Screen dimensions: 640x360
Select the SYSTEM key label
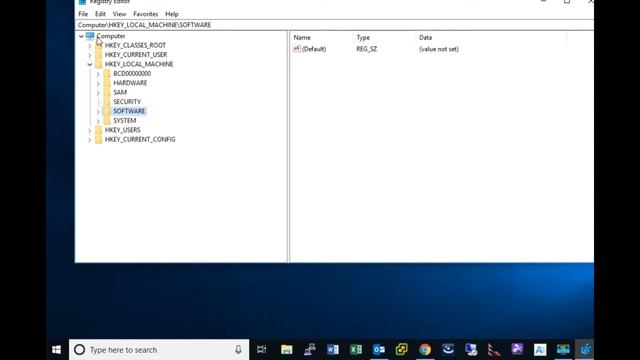click(x=125, y=120)
